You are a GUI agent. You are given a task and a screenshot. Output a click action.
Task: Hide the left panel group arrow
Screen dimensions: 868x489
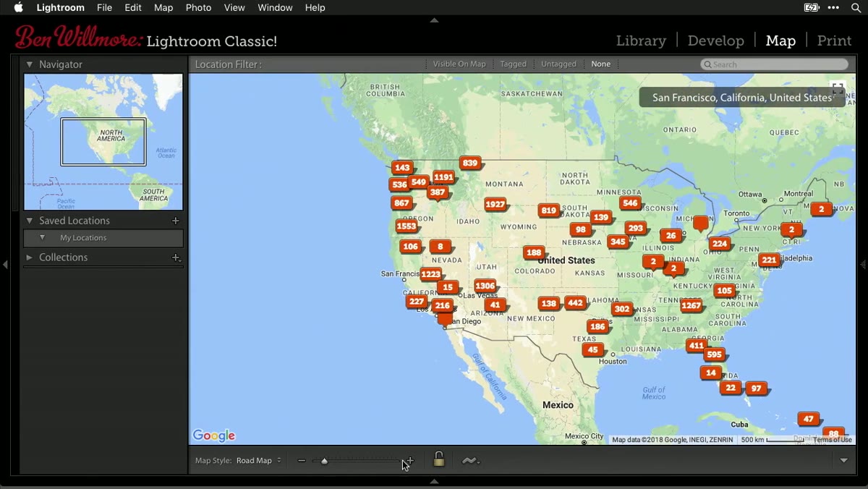click(x=6, y=265)
